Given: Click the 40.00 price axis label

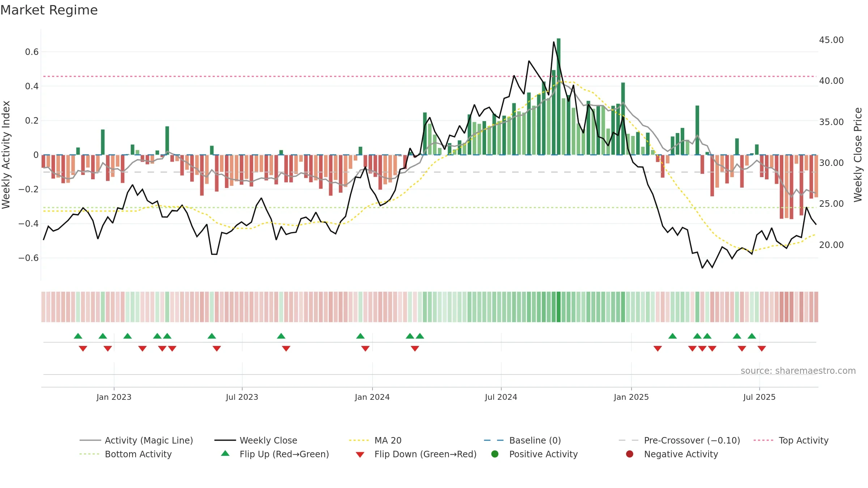Looking at the screenshot, I should click(x=831, y=81).
